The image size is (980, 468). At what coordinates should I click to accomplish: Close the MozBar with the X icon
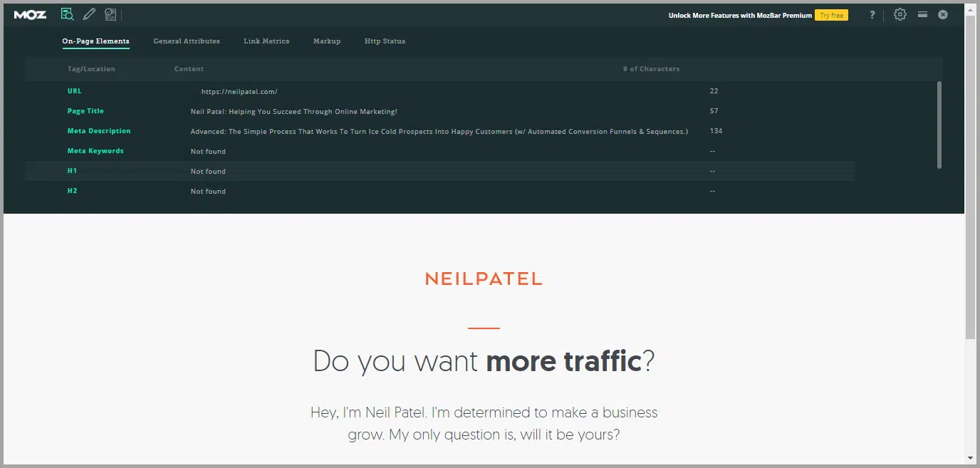pyautogui.click(x=943, y=14)
